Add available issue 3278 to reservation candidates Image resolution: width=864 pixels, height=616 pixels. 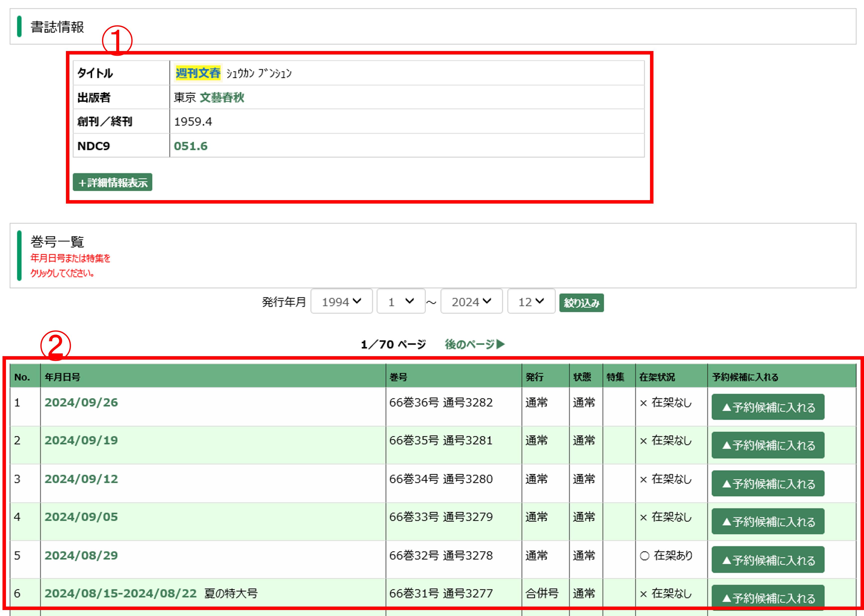768,560
